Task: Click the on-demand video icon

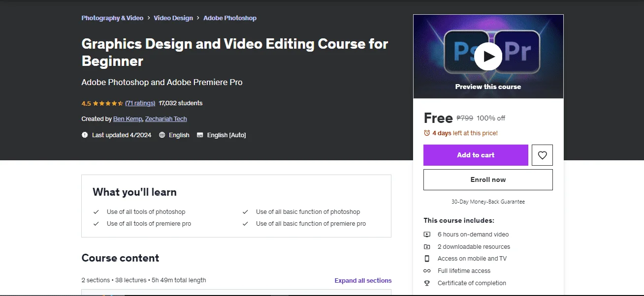Action: [x=427, y=235]
